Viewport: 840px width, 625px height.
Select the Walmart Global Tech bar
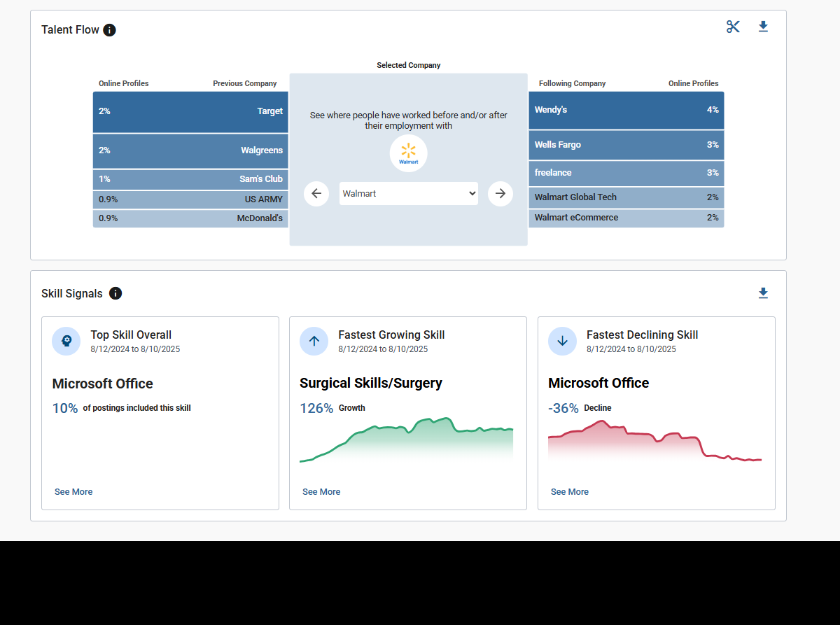pos(626,197)
